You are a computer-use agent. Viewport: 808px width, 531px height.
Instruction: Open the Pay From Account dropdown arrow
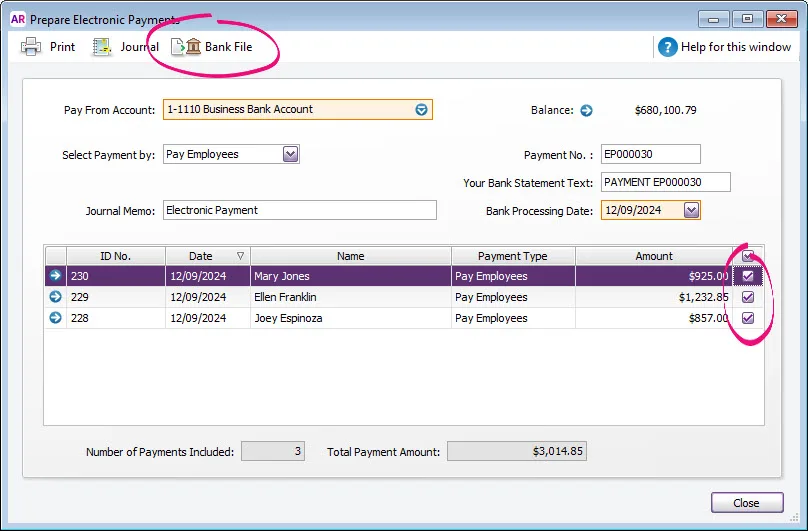pos(421,110)
